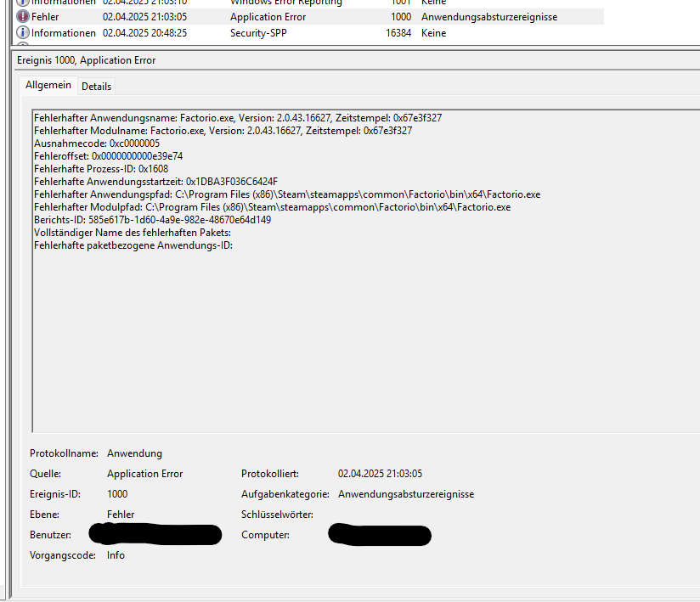The height and width of the screenshot is (602, 700).
Task: Click Anwendungsabsturzereignisse category in event list
Action: tap(489, 17)
